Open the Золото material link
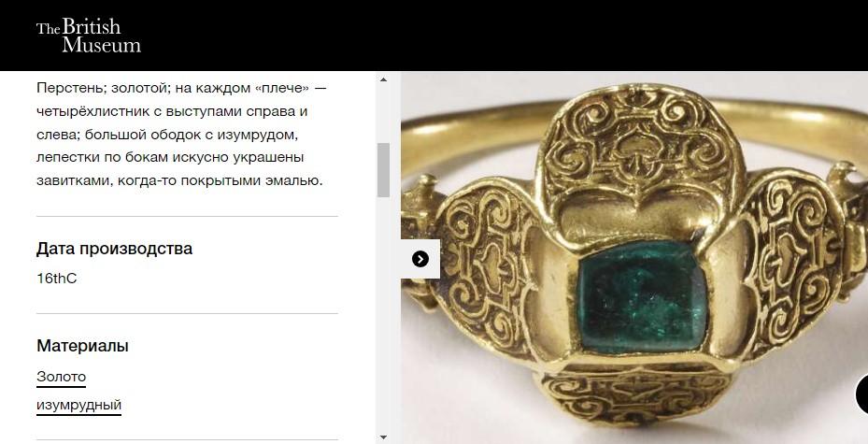This screenshot has height=444, width=868. 61,377
